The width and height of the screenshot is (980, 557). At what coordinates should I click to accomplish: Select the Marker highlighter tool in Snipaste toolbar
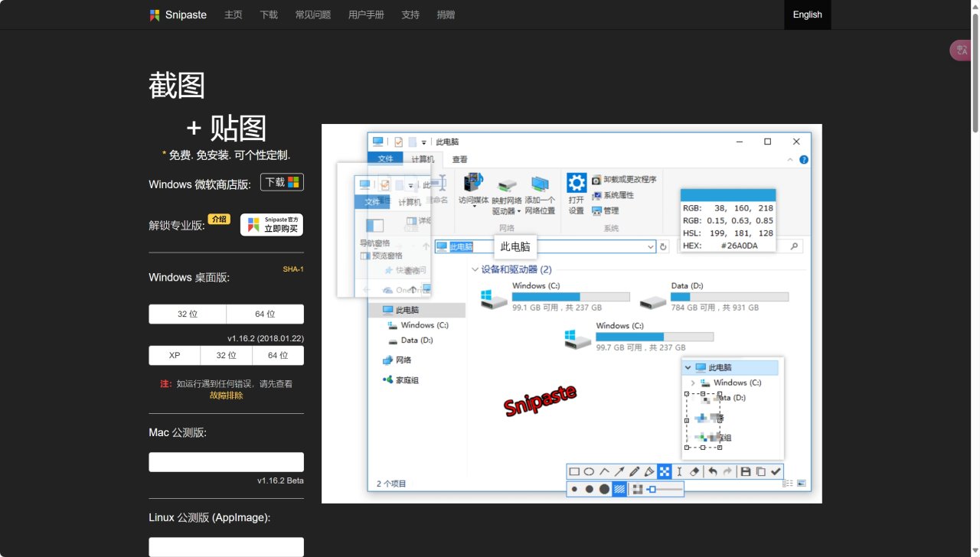click(x=649, y=472)
